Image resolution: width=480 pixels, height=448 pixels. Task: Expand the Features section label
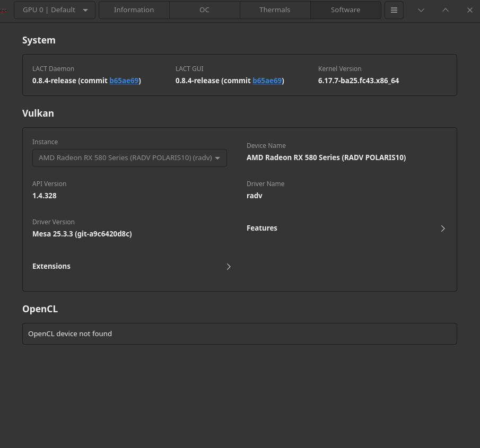[x=262, y=228]
